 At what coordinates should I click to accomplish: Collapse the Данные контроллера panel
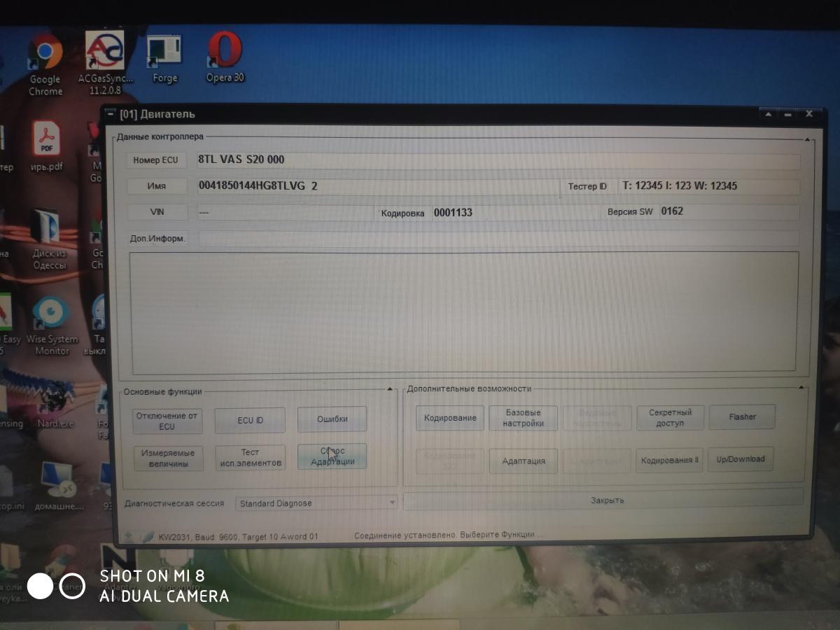(x=807, y=140)
